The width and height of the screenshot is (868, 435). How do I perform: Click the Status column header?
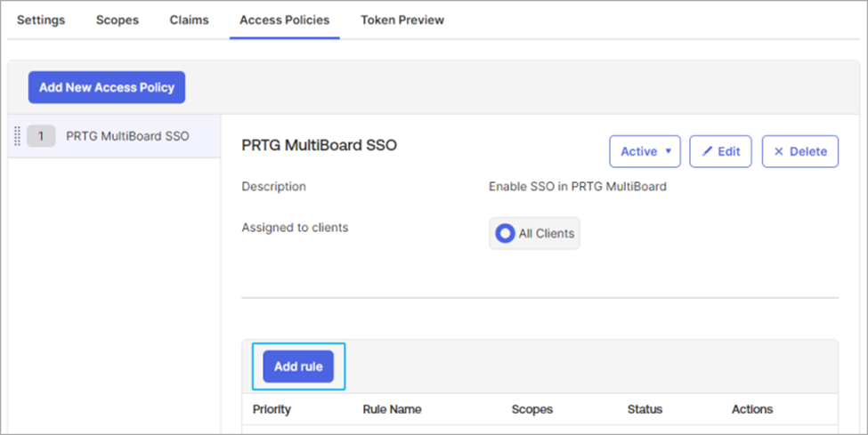point(645,409)
